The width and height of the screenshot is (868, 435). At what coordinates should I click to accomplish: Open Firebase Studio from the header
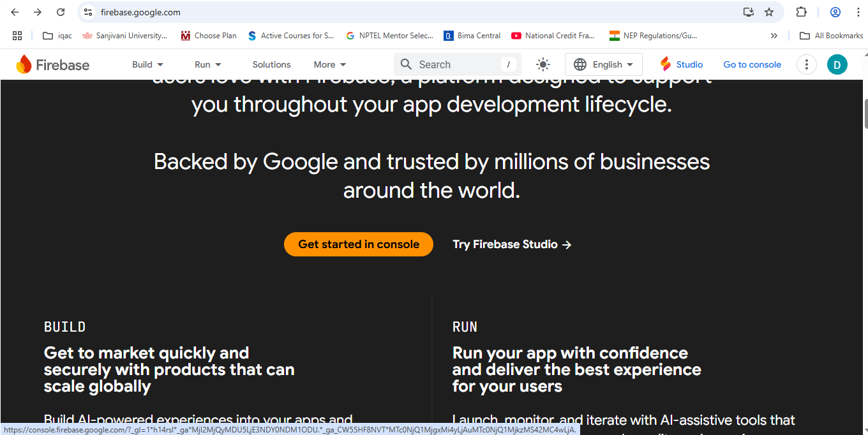tap(682, 64)
